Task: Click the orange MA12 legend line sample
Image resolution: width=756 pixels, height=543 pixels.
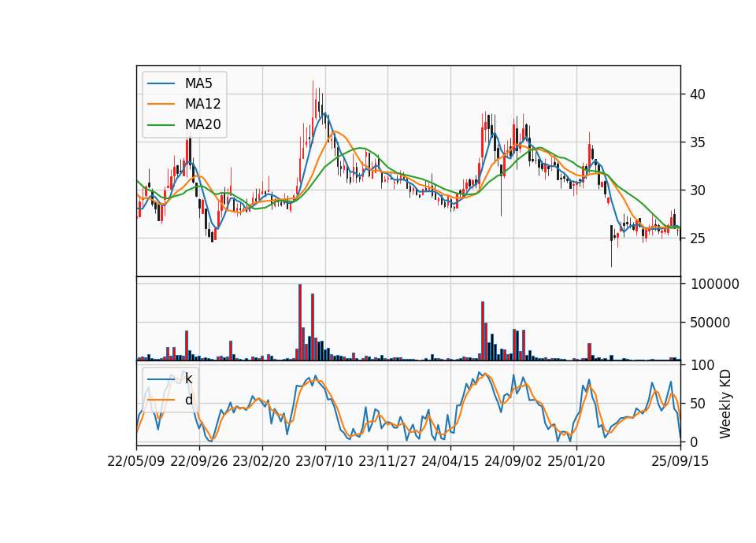Action: pyautogui.click(x=161, y=104)
